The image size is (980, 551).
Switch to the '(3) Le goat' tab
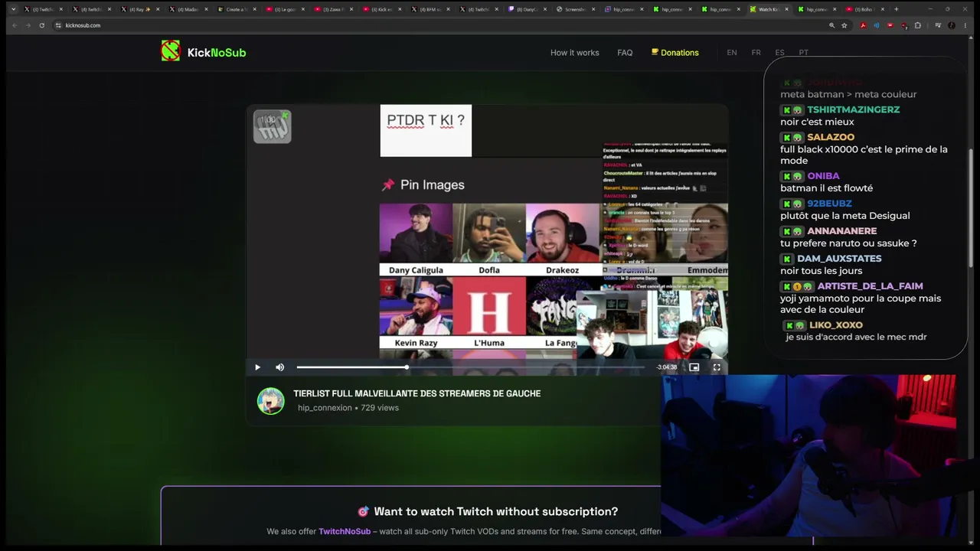(284, 9)
